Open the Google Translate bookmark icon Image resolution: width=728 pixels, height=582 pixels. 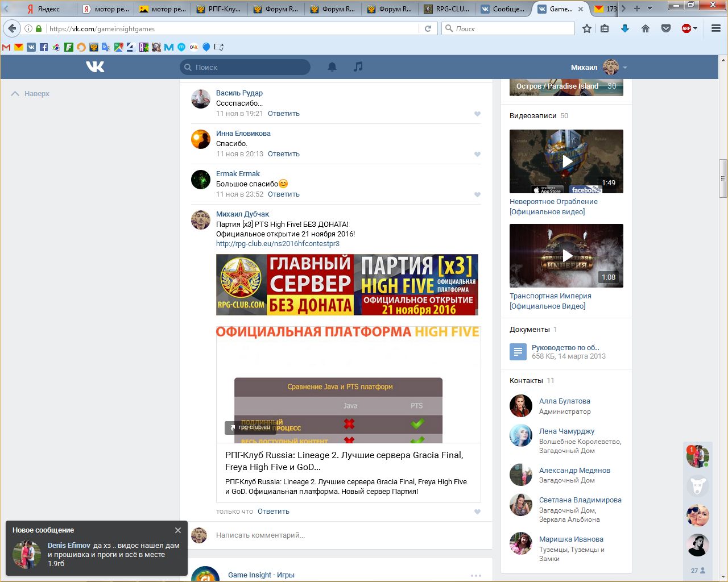tap(106, 47)
